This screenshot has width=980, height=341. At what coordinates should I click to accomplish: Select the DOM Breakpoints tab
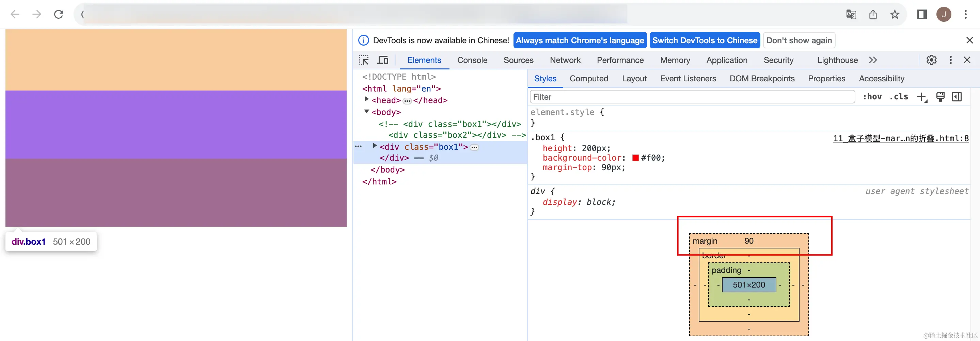(x=762, y=79)
